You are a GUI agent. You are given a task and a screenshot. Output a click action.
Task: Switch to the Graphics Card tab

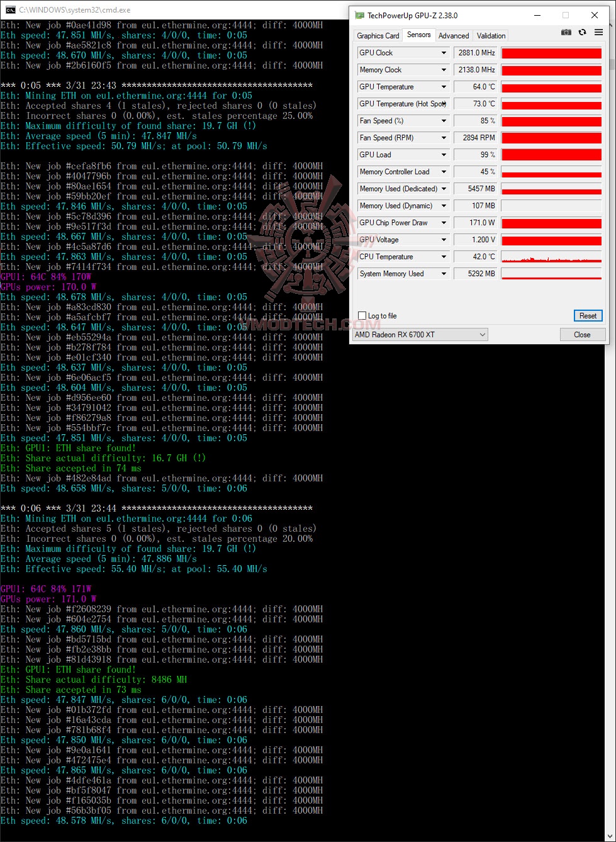pos(378,36)
